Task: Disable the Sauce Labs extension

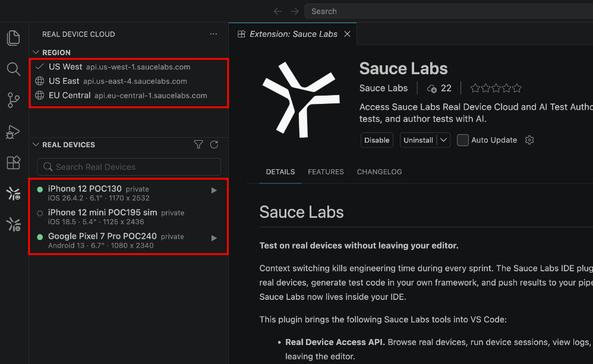Action: point(377,140)
